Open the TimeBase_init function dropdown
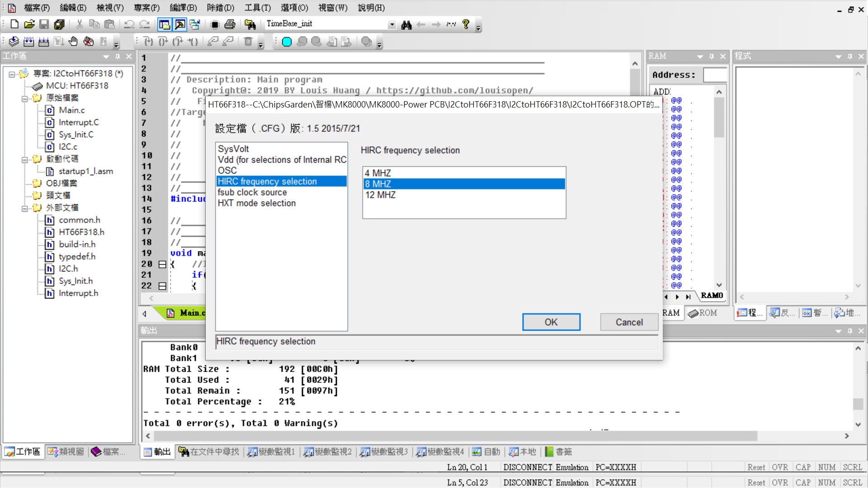 [x=392, y=24]
